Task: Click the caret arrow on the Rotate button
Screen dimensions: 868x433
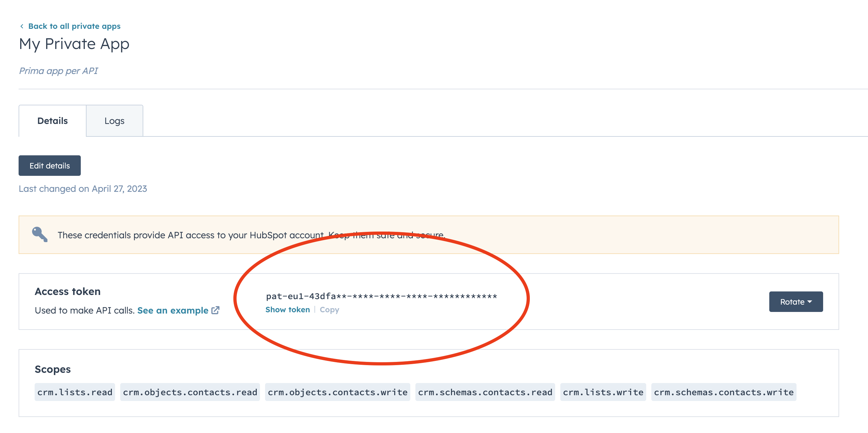Action: click(810, 302)
